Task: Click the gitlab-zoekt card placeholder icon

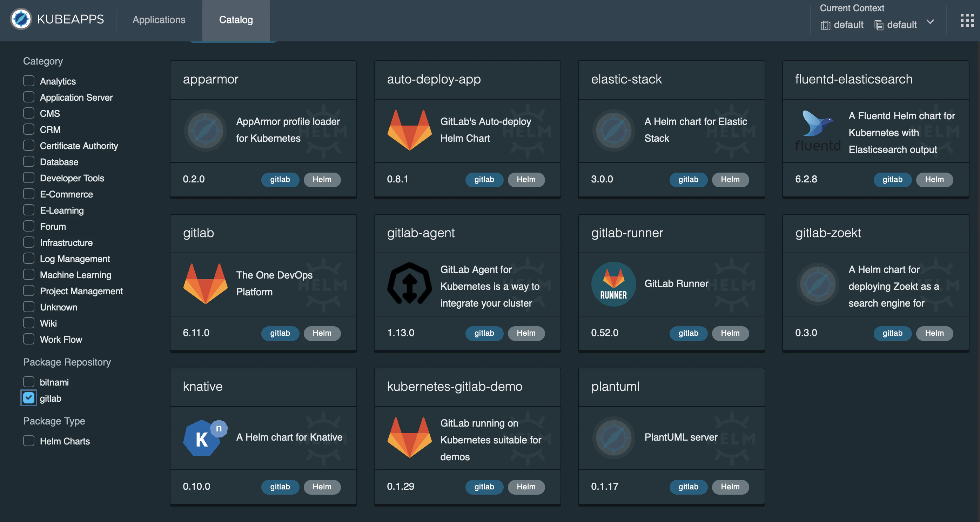Action: 818,284
